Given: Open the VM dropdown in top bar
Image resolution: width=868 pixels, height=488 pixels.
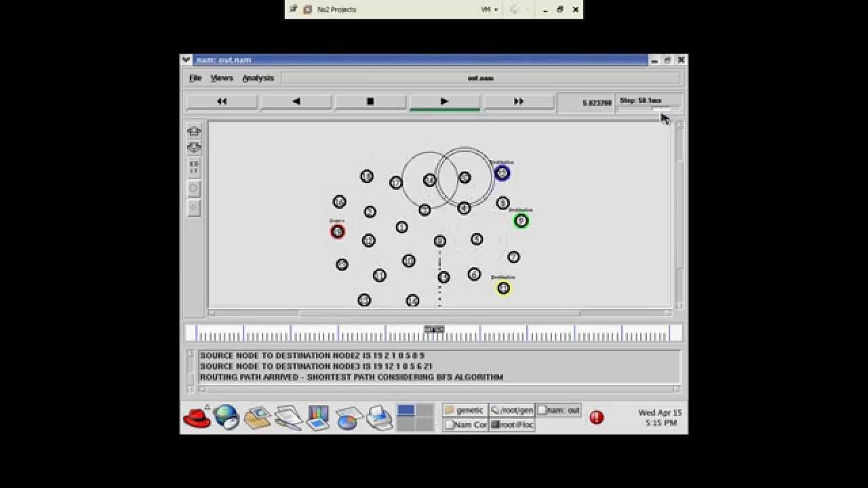Looking at the screenshot, I should click(x=490, y=9).
